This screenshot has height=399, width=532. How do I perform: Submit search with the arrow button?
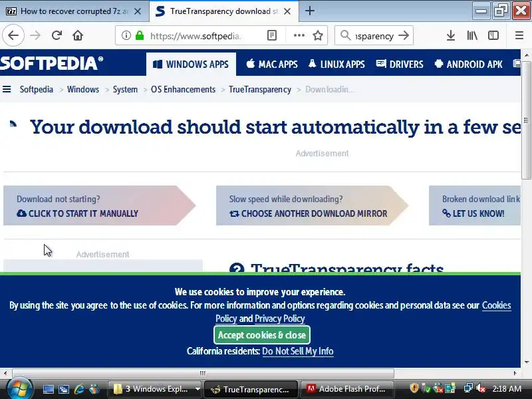point(404,35)
